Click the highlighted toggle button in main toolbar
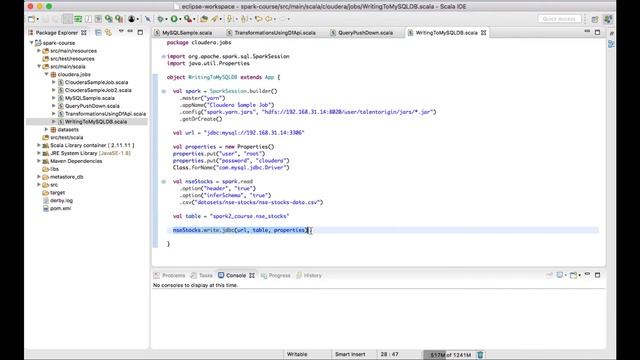This screenshot has width=640, height=360. click(x=68, y=19)
